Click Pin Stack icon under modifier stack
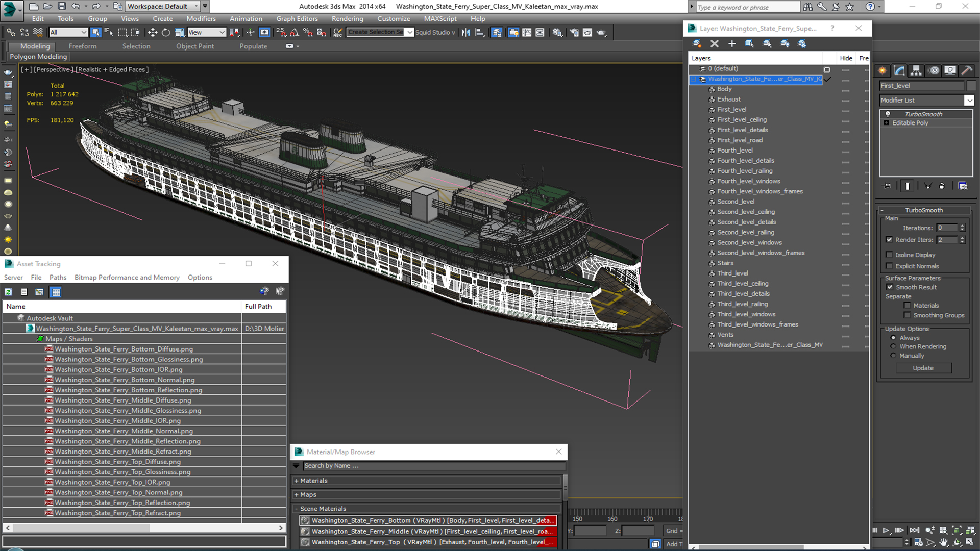The width and height of the screenshot is (980, 551). click(x=887, y=186)
